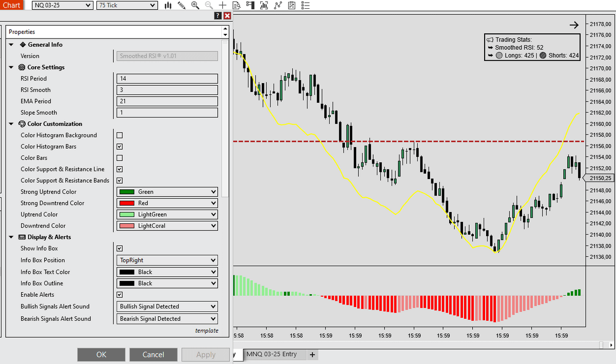Click the OK button
616x364 pixels.
pos(101,354)
